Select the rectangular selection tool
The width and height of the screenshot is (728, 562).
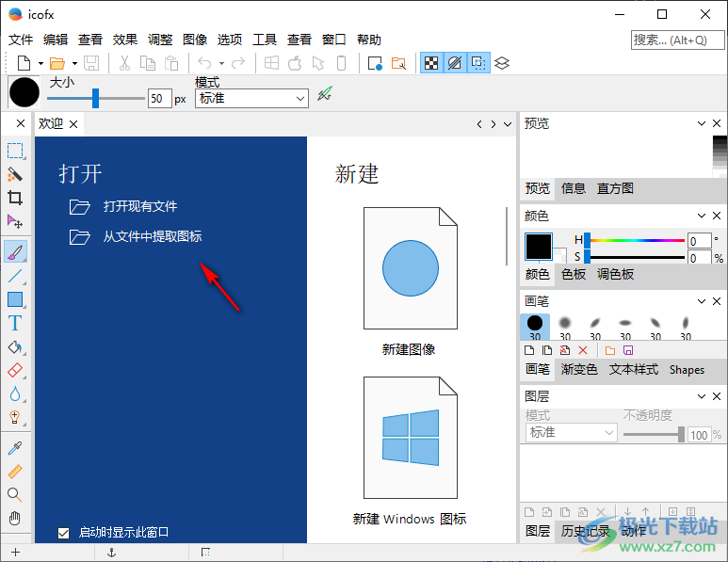15,151
